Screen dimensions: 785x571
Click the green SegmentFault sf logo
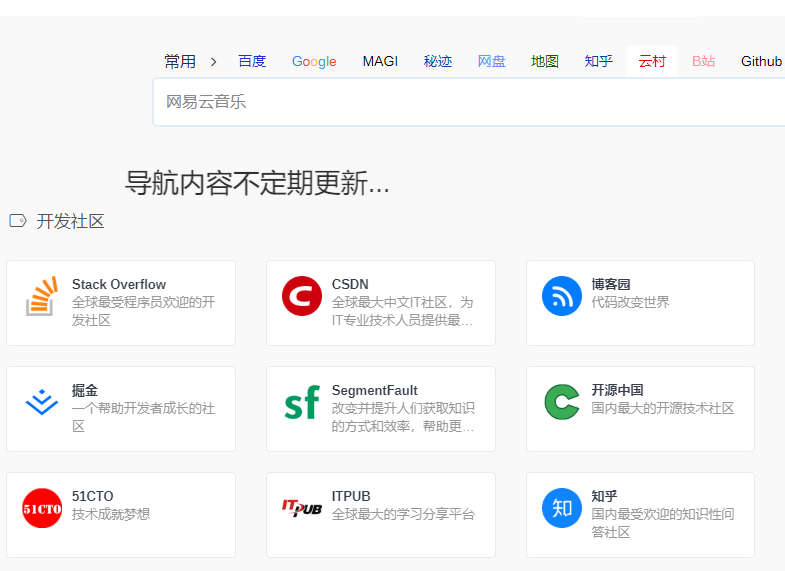(302, 402)
